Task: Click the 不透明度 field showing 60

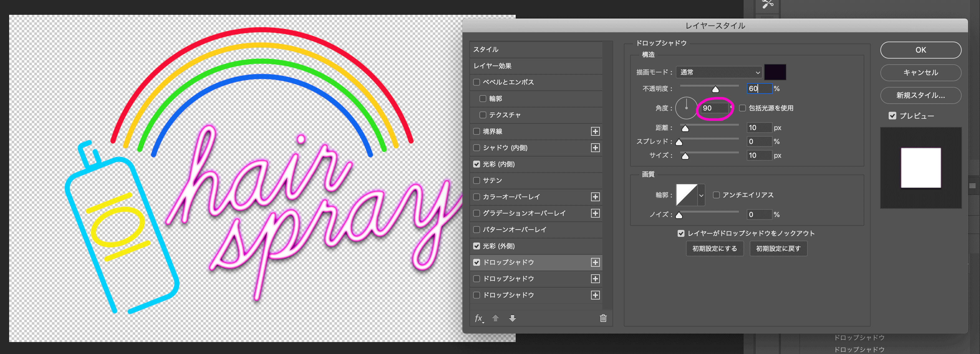Action: coord(759,88)
